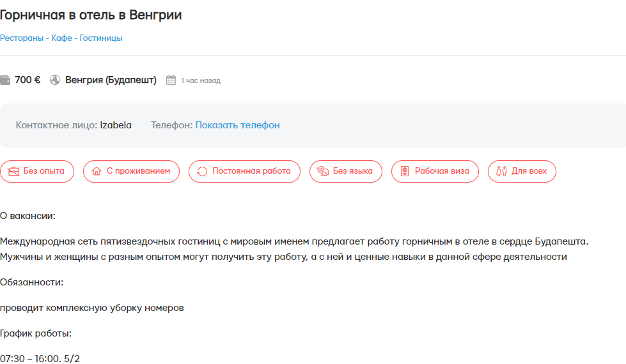Click the 07:30 – 16:00 schedule text
626x364 pixels.
[x=40, y=358]
